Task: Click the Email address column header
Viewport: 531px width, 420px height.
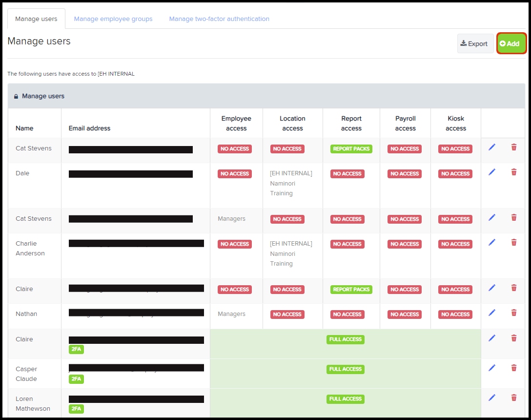Action: 89,128
